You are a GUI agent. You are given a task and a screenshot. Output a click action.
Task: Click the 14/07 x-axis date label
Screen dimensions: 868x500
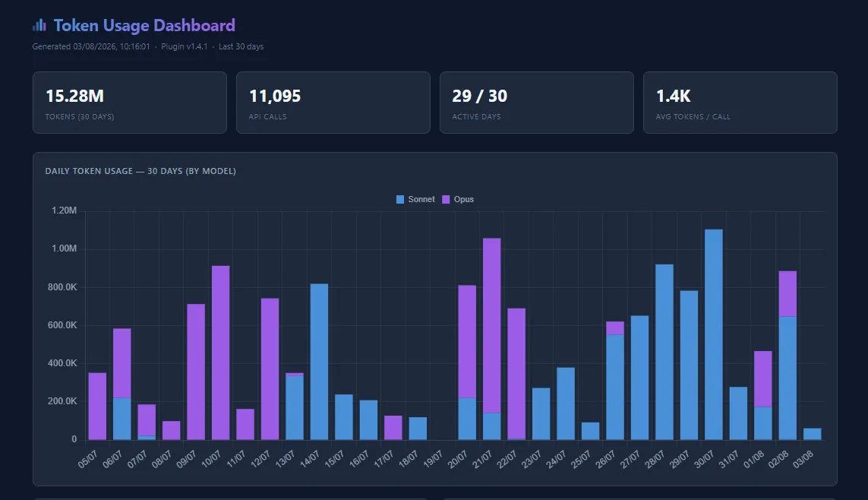click(309, 459)
